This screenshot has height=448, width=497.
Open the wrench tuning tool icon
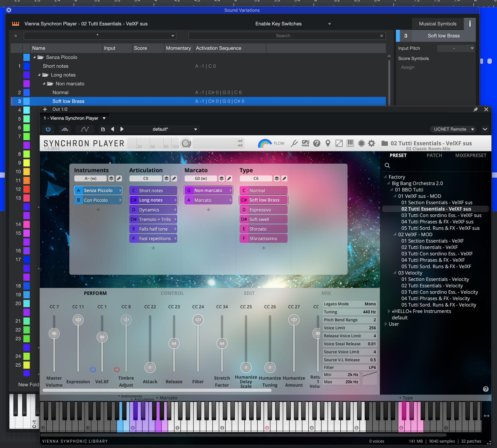tap(294, 143)
